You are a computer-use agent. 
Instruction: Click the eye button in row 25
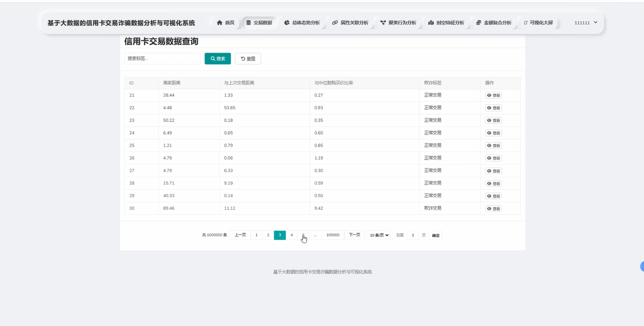coord(493,146)
